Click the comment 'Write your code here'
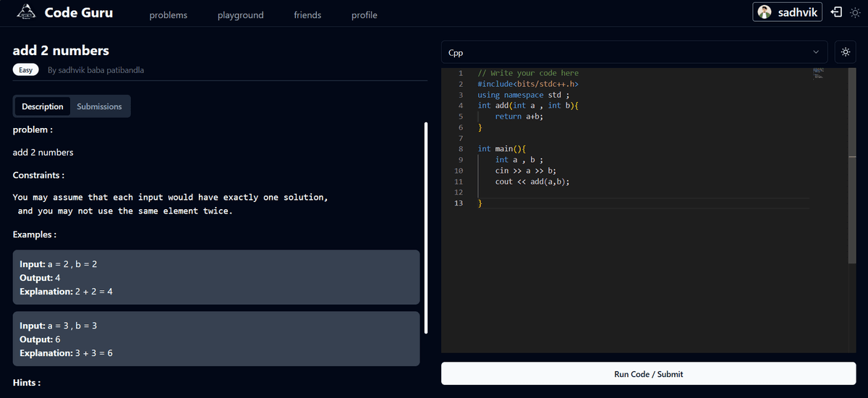 pyautogui.click(x=535, y=73)
